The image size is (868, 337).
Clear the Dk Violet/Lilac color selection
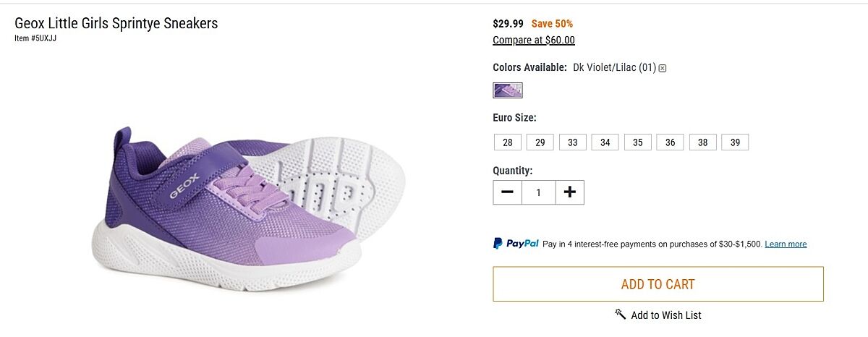pos(663,68)
